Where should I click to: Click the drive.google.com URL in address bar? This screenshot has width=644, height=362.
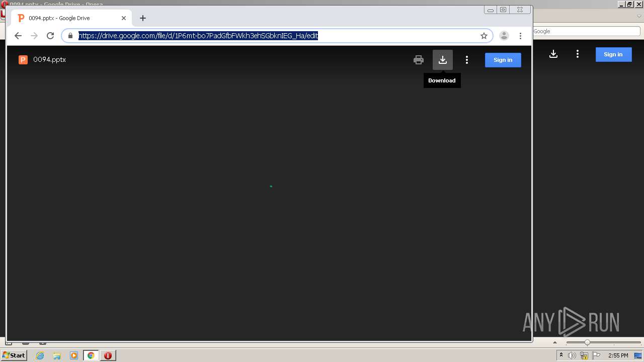tap(198, 36)
